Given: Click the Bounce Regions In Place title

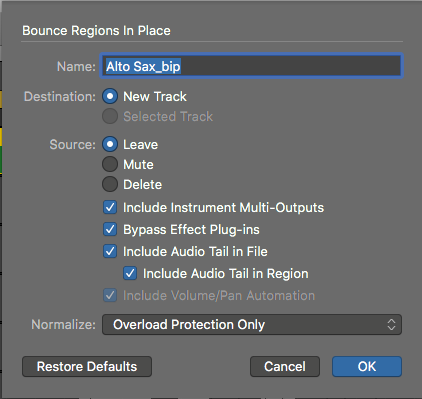Looking at the screenshot, I should pyautogui.click(x=96, y=31).
